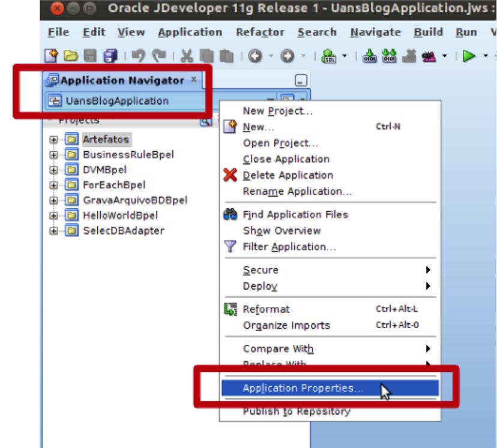The image size is (497, 448).
Task: Select Find Application Files entry
Action: tap(330, 214)
